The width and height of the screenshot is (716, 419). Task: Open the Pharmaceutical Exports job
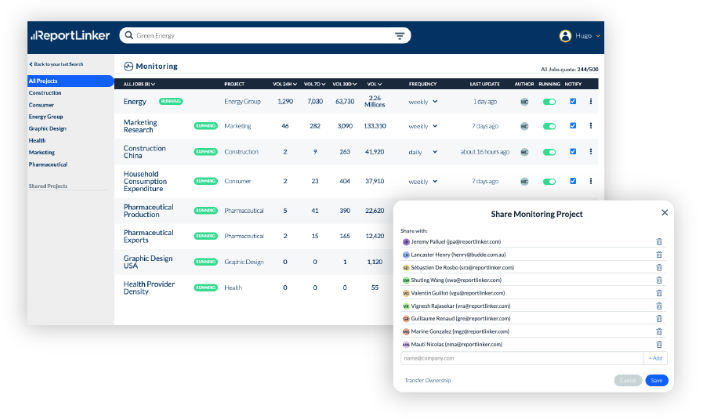(x=148, y=236)
